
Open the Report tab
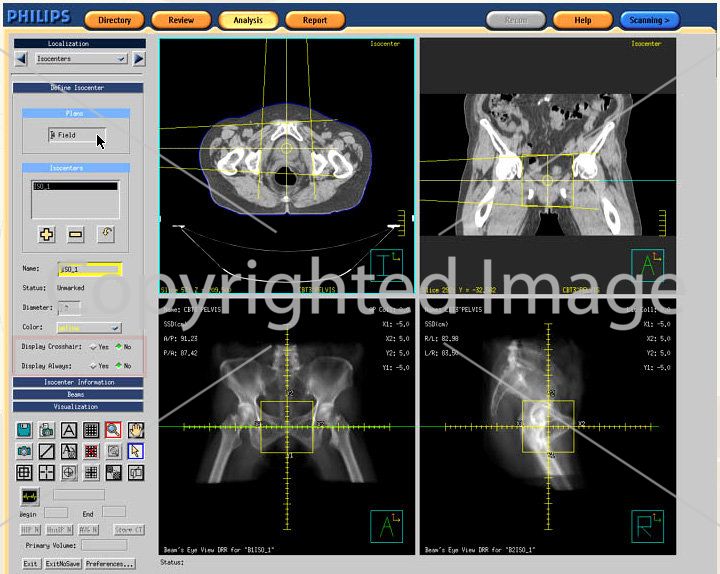[x=315, y=20]
